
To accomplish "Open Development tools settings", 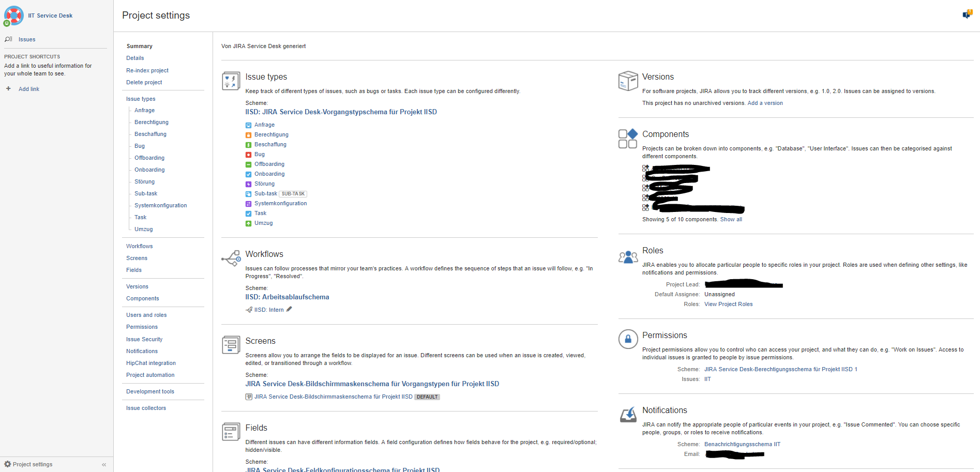I will [x=150, y=391].
